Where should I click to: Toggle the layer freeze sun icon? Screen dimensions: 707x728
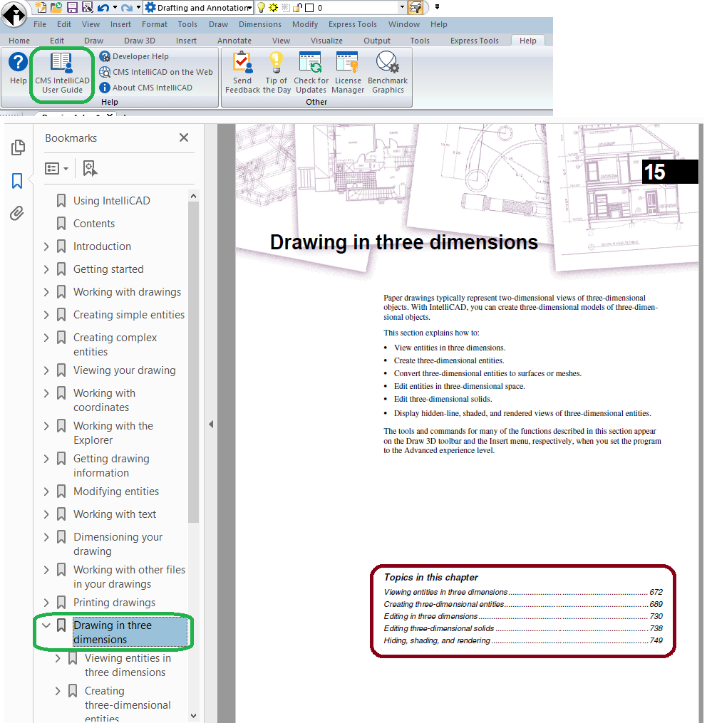coord(273,7)
